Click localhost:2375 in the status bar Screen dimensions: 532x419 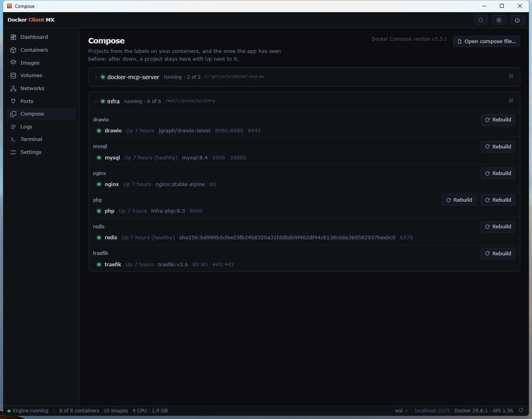(x=432, y=411)
